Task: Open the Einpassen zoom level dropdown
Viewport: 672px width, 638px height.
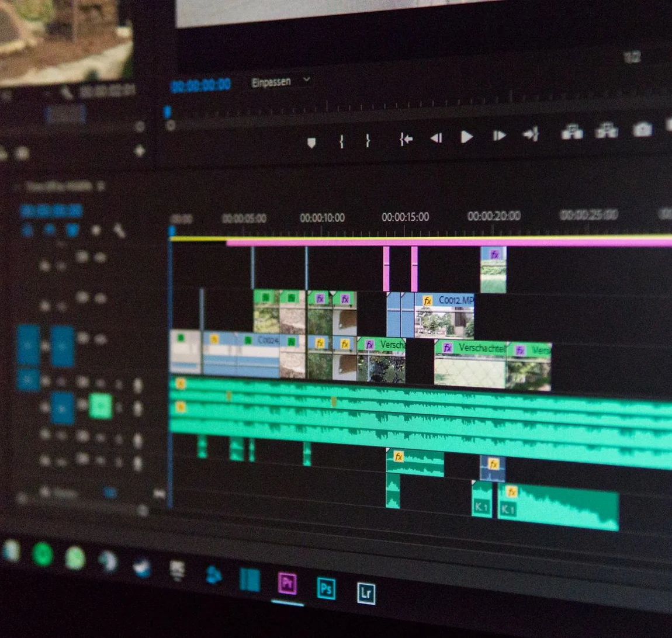Action: tap(280, 81)
